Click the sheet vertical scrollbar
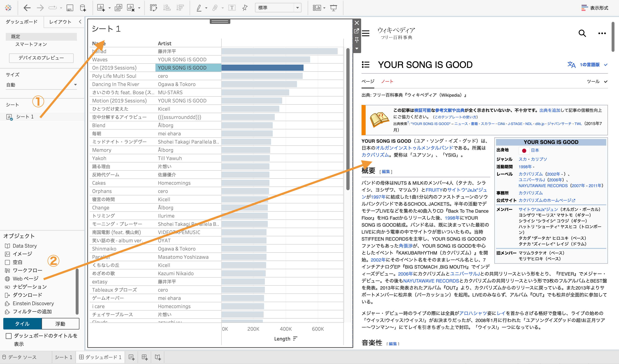 [348, 119]
